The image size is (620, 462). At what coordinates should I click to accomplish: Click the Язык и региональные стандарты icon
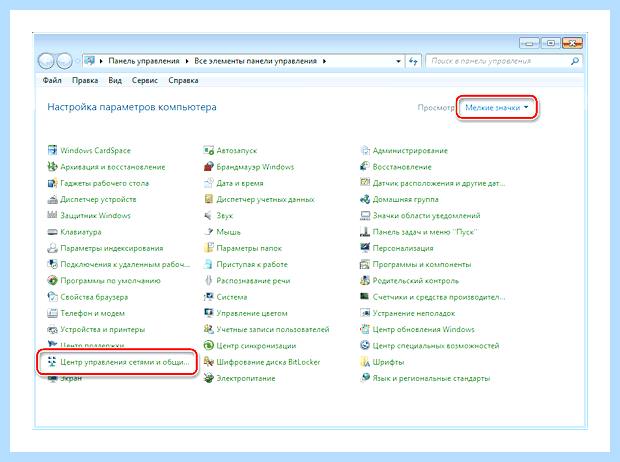click(365, 378)
